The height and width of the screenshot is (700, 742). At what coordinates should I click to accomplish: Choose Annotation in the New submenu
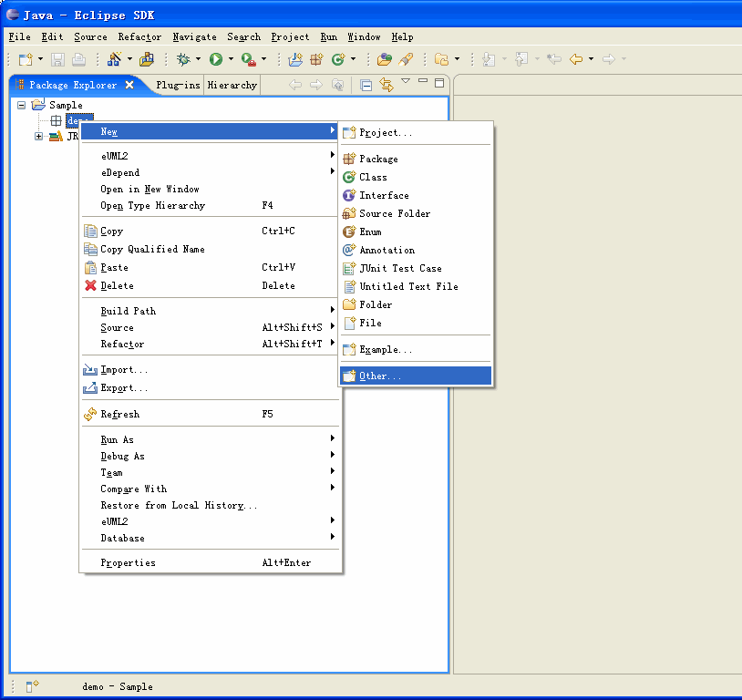(416, 250)
